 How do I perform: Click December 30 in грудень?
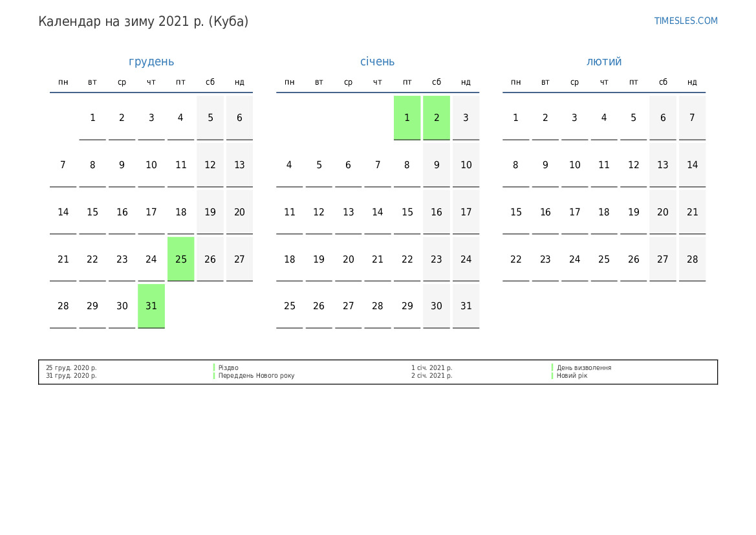pos(122,306)
